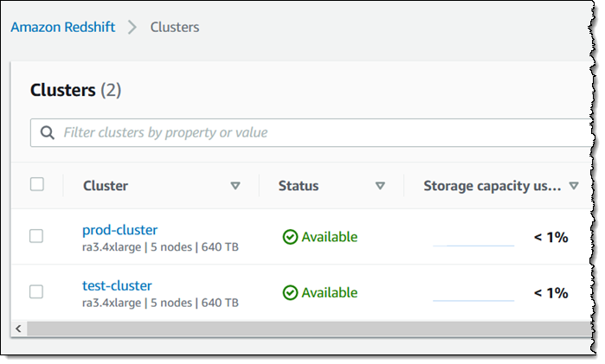The width and height of the screenshot is (605, 364).
Task: Open the prod-cluster details link
Action: coord(119,230)
